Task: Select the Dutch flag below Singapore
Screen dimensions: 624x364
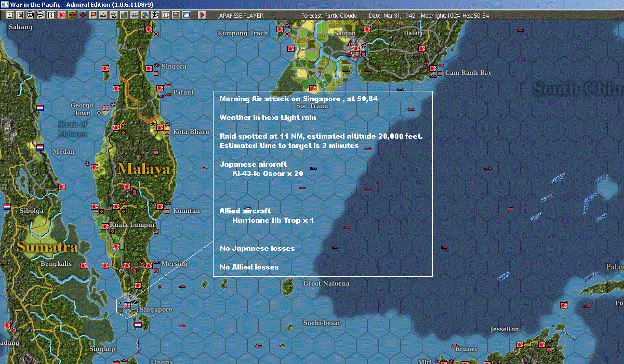Action: pos(138,325)
